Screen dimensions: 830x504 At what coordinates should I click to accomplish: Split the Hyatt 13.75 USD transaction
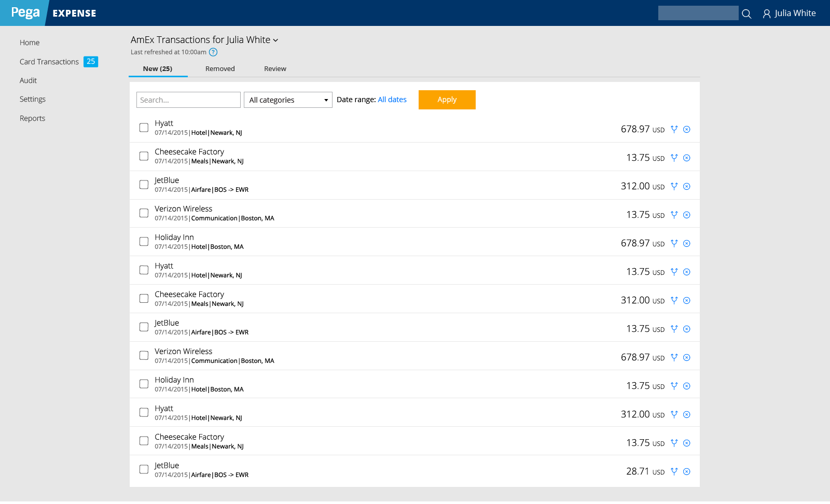click(674, 272)
